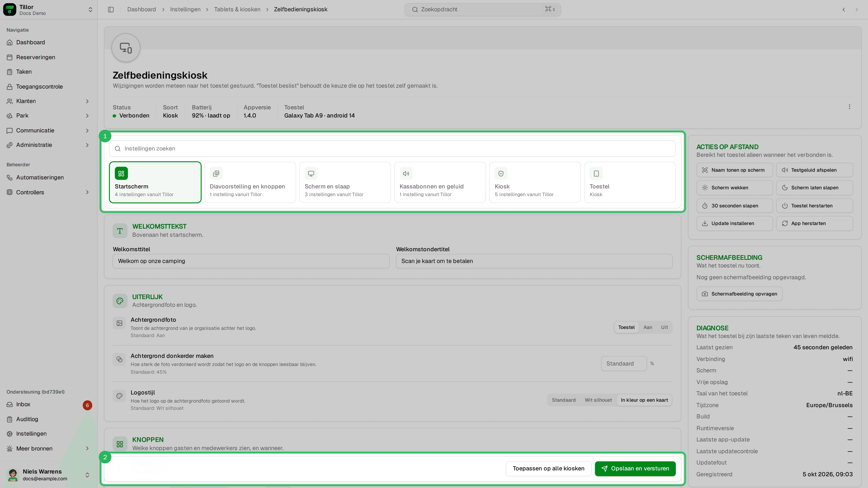Expand the Controllers section chevron
The image size is (868, 488).
[87, 192]
